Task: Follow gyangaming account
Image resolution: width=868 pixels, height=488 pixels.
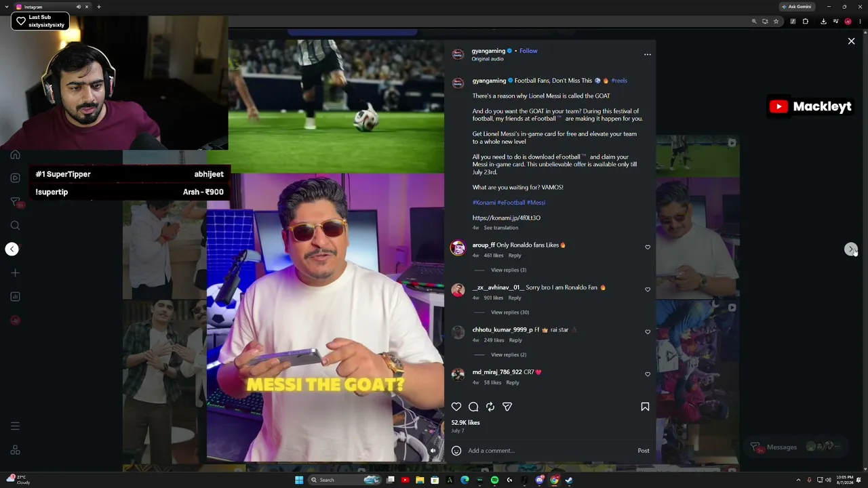Action: click(x=528, y=51)
